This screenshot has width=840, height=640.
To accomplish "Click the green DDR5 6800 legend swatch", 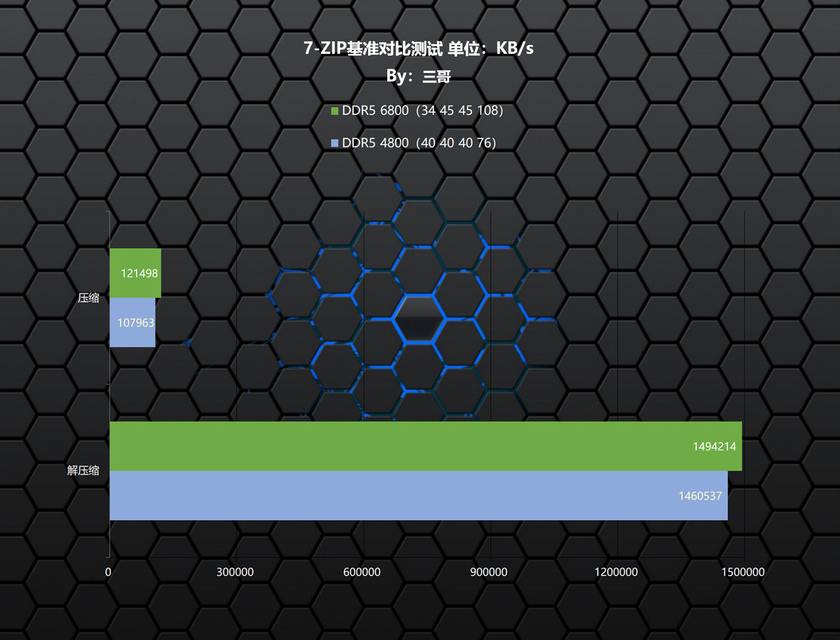I will click(335, 112).
